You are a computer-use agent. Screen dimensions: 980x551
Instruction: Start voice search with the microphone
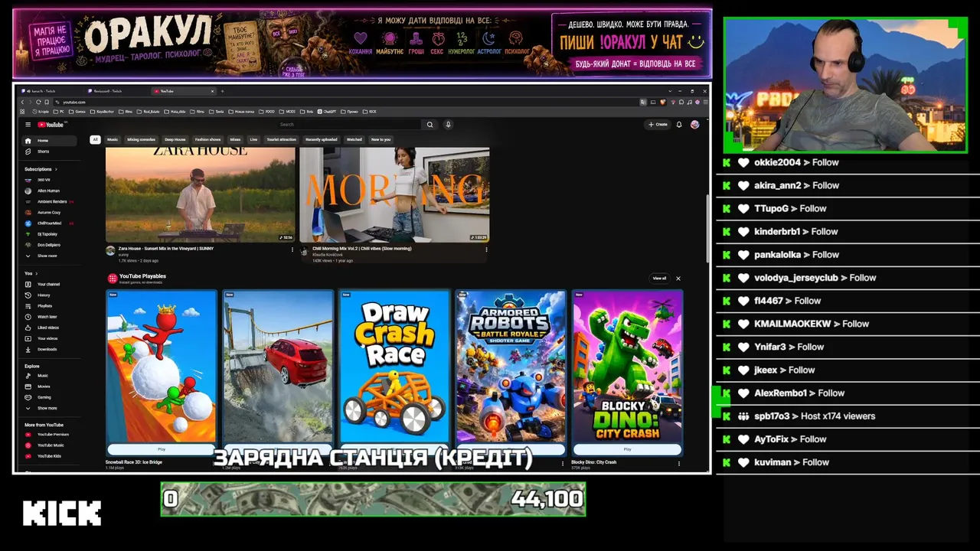pyautogui.click(x=448, y=125)
